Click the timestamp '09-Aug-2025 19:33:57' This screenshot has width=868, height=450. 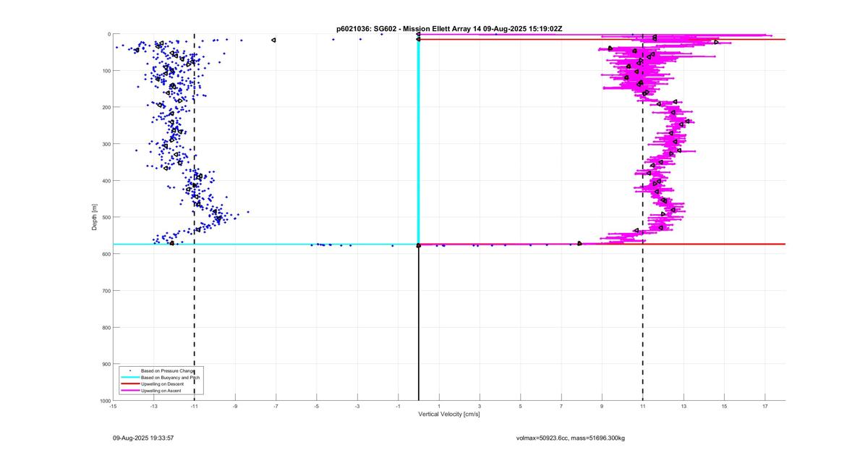click(x=143, y=438)
